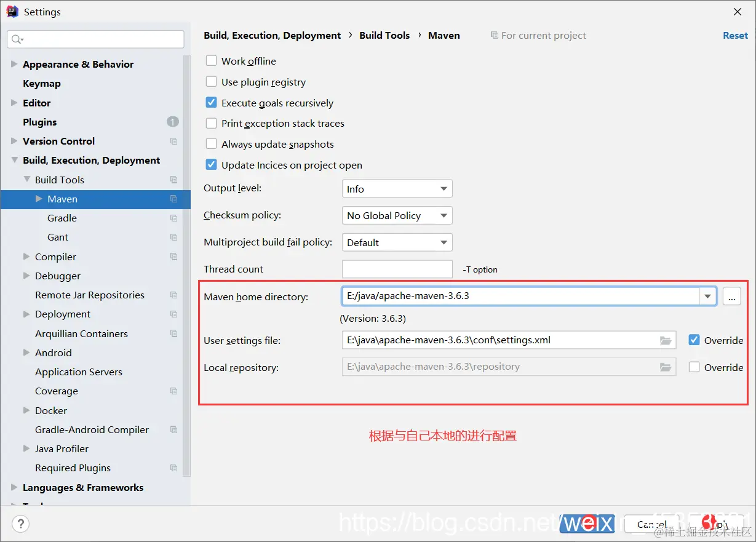The width and height of the screenshot is (756, 542).
Task: Open the Checksum policy dropdown
Action: [397, 215]
